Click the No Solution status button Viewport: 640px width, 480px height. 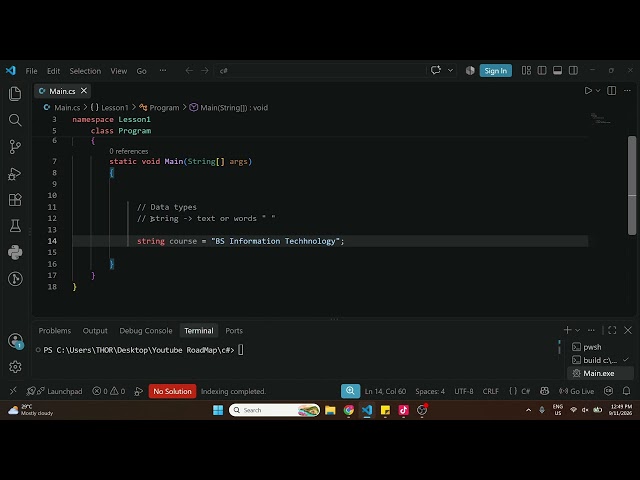coord(172,391)
